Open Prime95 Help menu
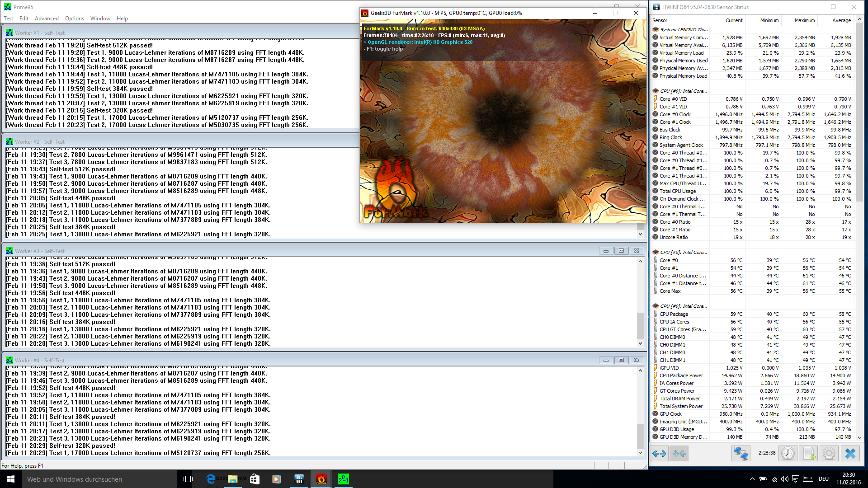 click(x=122, y=19)
